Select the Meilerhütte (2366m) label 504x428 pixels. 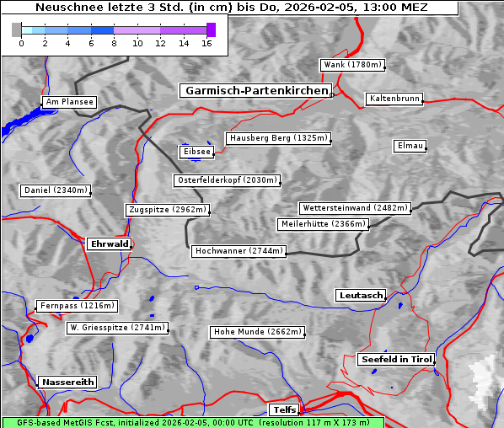tap(324, 224)
